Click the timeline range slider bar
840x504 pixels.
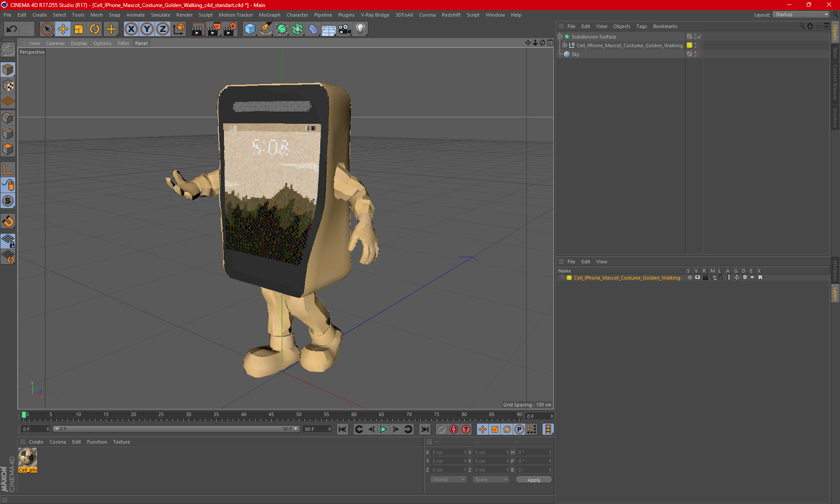176,429
